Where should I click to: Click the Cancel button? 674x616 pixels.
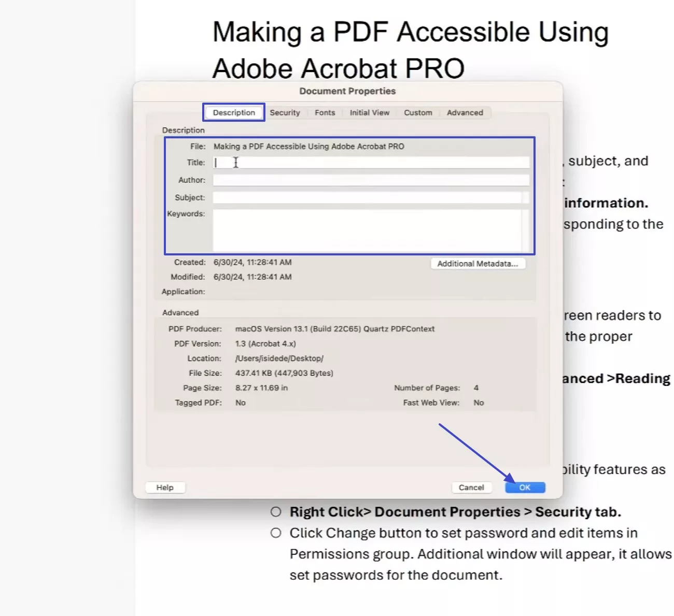471,487
